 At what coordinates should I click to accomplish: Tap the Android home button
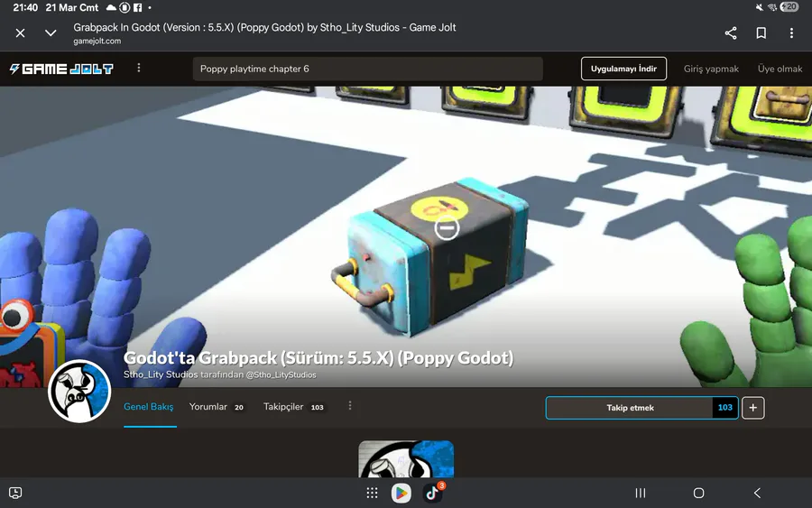point(698,493)
